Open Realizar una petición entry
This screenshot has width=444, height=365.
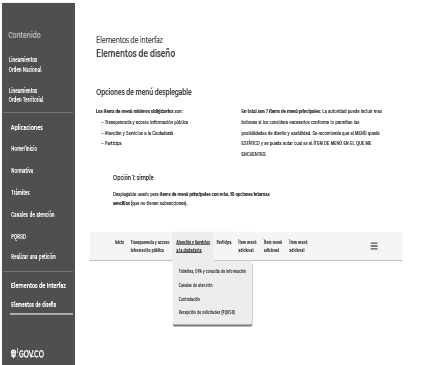[33, 256]
